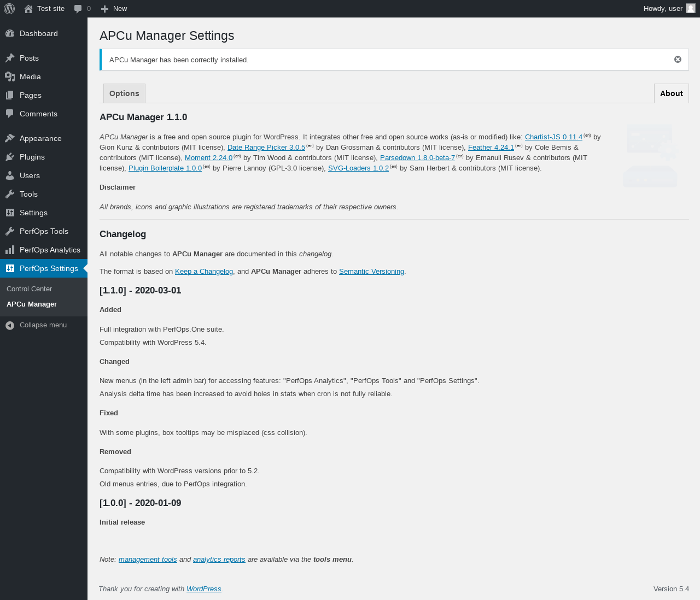The height and width of the screenshot is (600, 700).
Task: Click the Users person icon
Action: pyautogui.click(x=10, y=175)
